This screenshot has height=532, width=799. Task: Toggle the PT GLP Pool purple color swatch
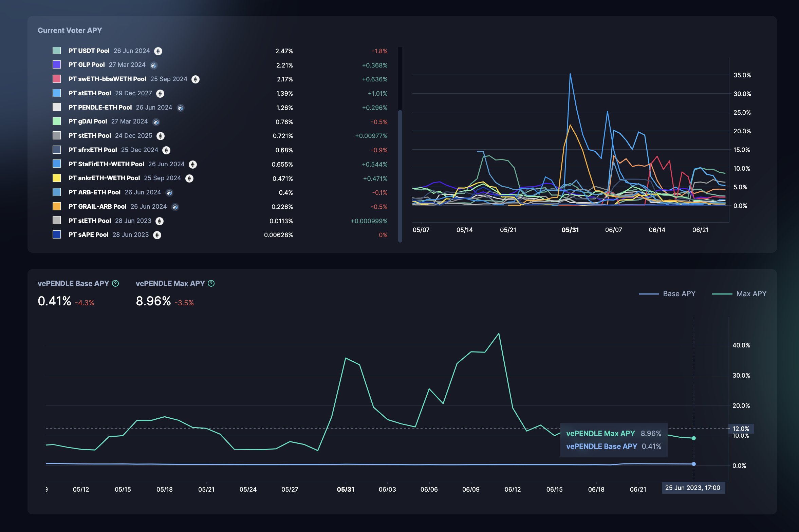coord(57,65)
